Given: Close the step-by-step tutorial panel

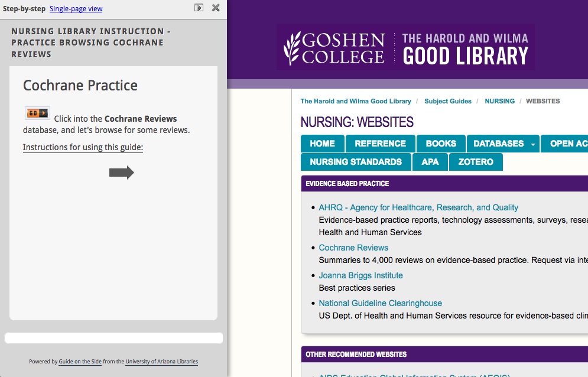Looking at the screenshot, I should 215,8.
